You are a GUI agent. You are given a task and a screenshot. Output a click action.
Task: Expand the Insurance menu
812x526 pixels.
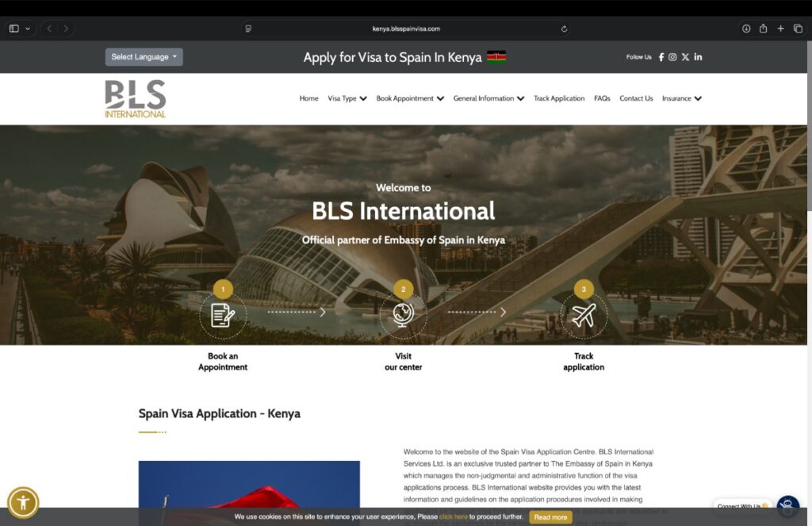pyautogui.click(x=681, y=98)
